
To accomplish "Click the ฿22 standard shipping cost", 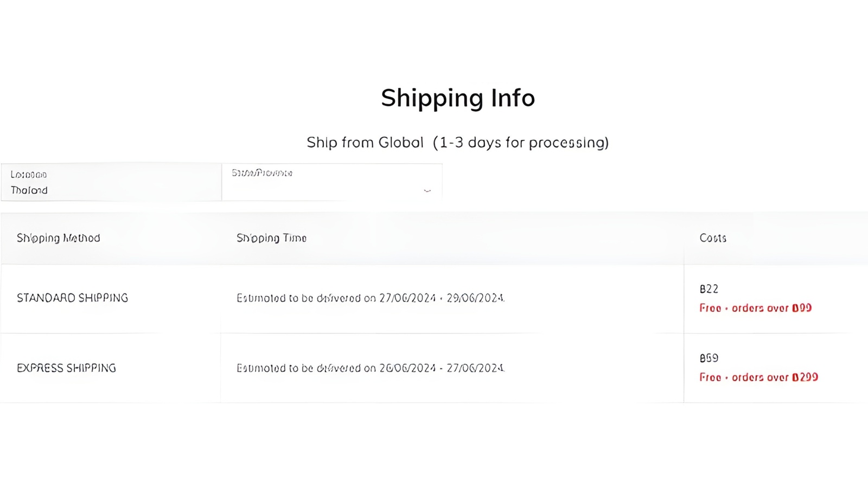I will tap(710, 288).
